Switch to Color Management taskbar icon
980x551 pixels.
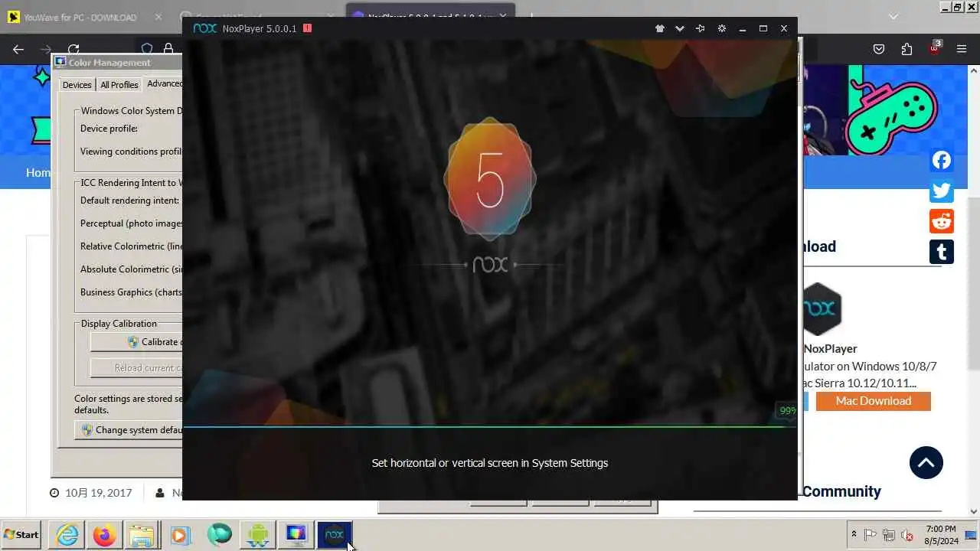point(296,535)
